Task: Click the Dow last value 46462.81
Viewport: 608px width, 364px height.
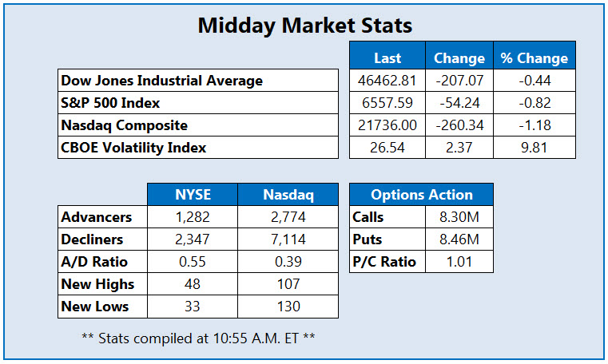Action: tap(387, 81)
